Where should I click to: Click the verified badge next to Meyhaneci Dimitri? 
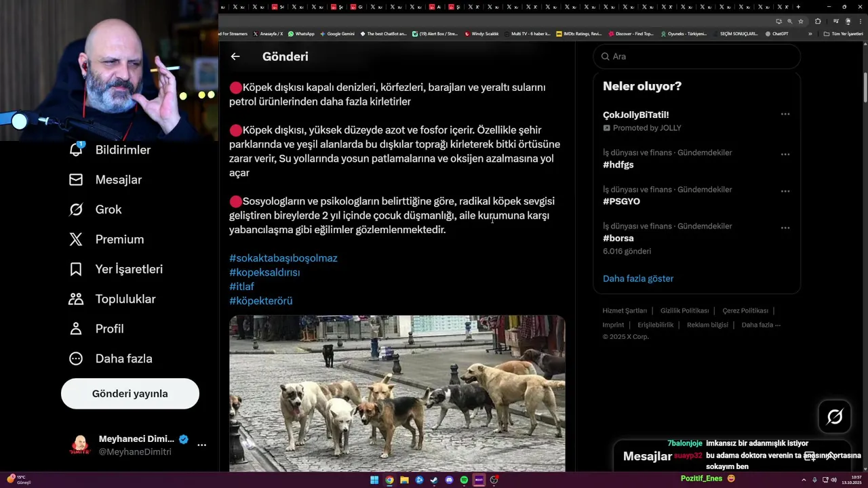click(183, 439)
